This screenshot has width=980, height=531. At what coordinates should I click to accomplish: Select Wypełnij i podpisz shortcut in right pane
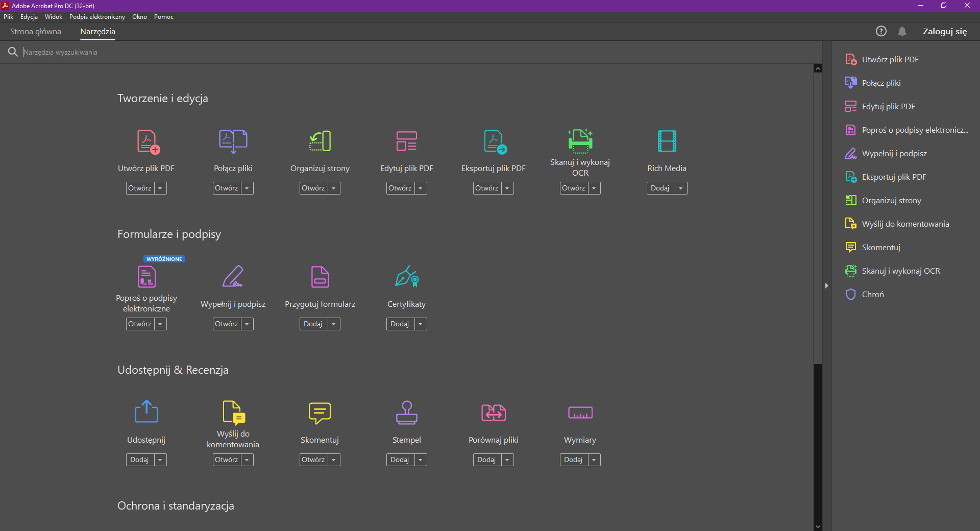point(886,154)
